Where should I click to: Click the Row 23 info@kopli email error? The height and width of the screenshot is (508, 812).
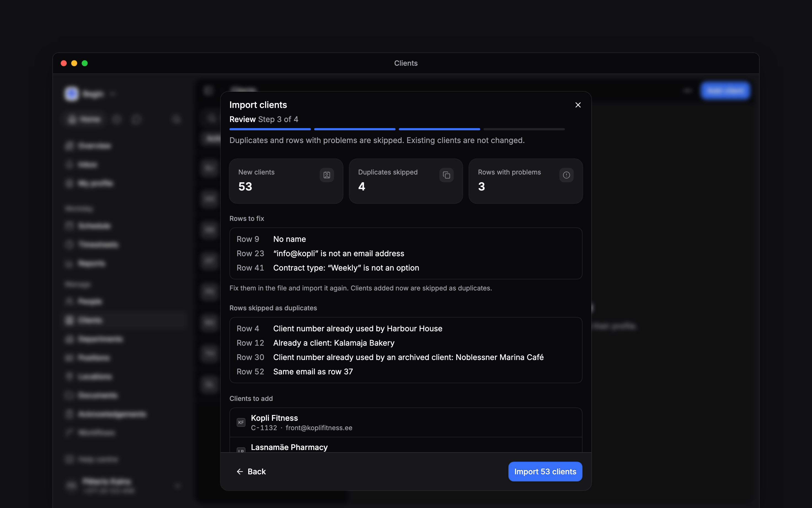(x=406, y=253)
